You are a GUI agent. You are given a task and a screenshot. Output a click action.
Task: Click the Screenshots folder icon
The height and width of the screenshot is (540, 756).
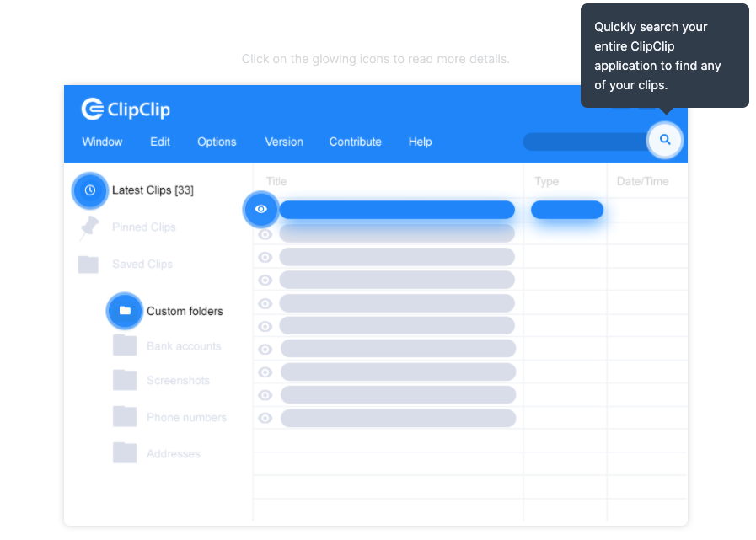click(125, 380)
